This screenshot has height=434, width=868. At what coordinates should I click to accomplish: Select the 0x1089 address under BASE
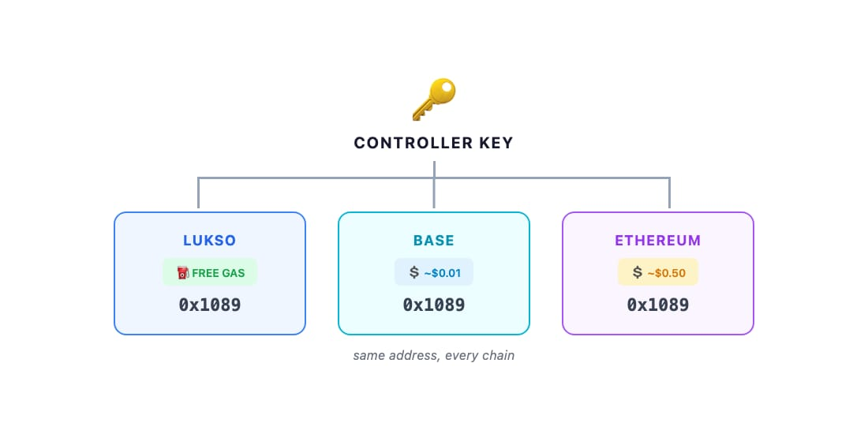[x=434, y=305]
